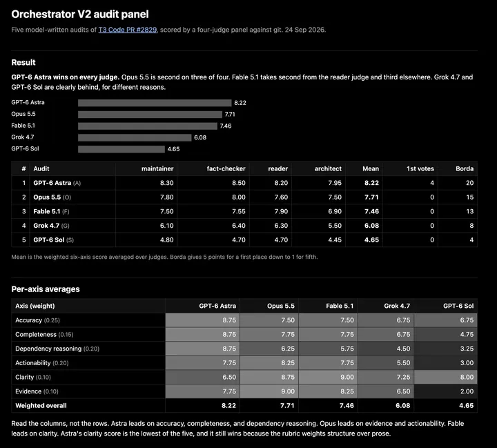Click the Evidence (0.10) axis row label
This screenshot has width=497, height=448.
[37, 391]
